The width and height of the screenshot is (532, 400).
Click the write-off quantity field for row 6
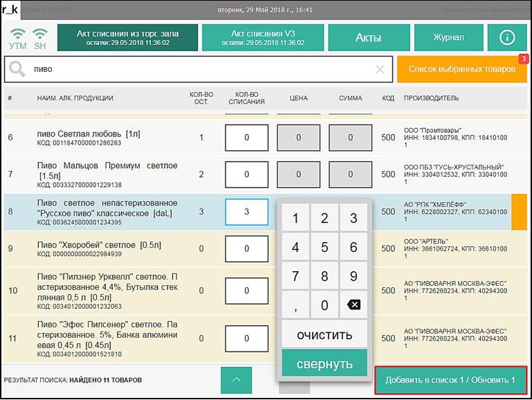(x=246, y=138)
